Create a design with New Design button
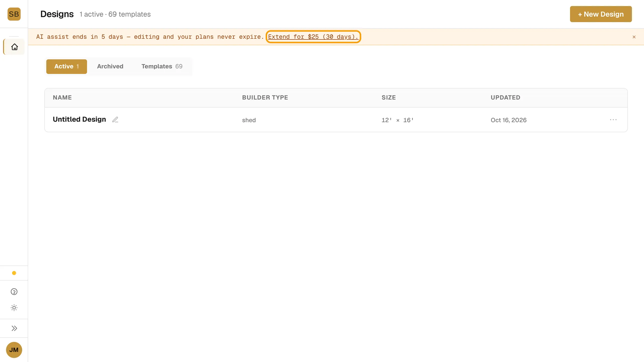Viewport: 644px width, 362px height. 601,14
